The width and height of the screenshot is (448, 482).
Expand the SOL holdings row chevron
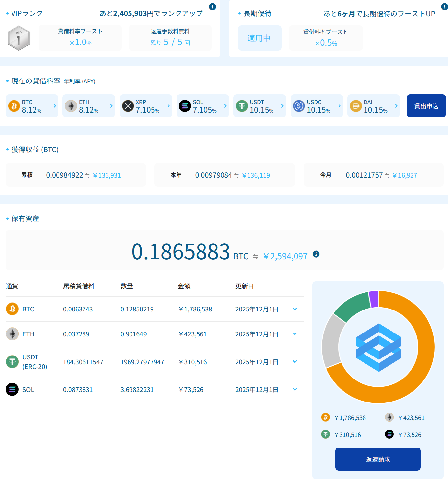pyautogui.click(x=295, y=389)
